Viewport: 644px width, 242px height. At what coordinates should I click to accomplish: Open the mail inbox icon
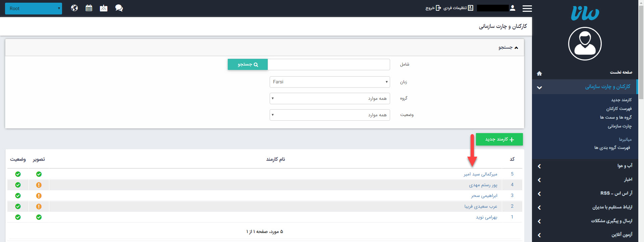[104, 8]
